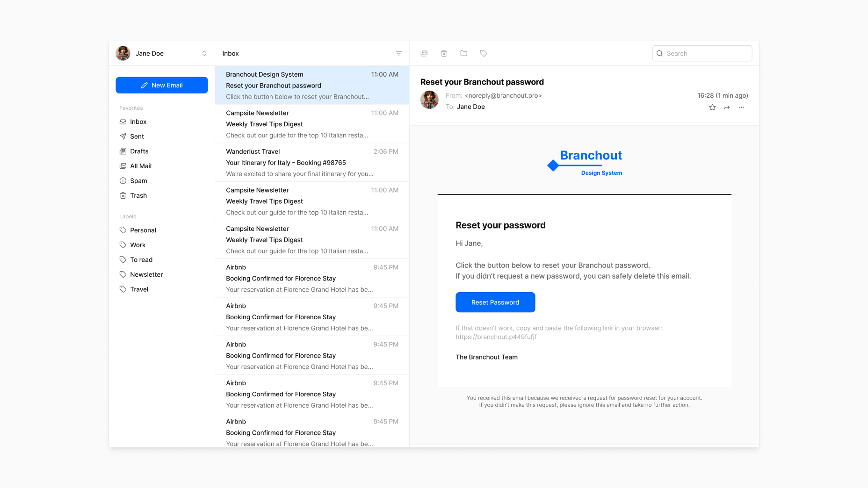Open the Drafts folder

(x=138, y=151)
